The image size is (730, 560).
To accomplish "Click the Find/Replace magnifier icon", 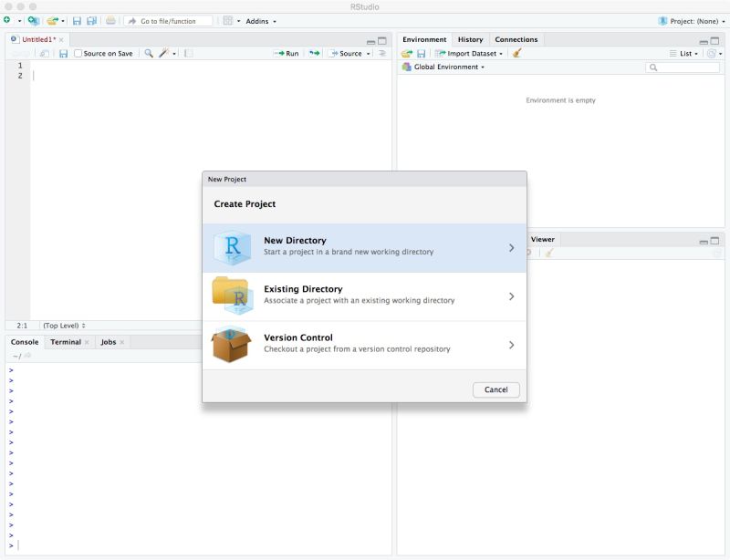I will pyautogui.click(x=149, y=54).
